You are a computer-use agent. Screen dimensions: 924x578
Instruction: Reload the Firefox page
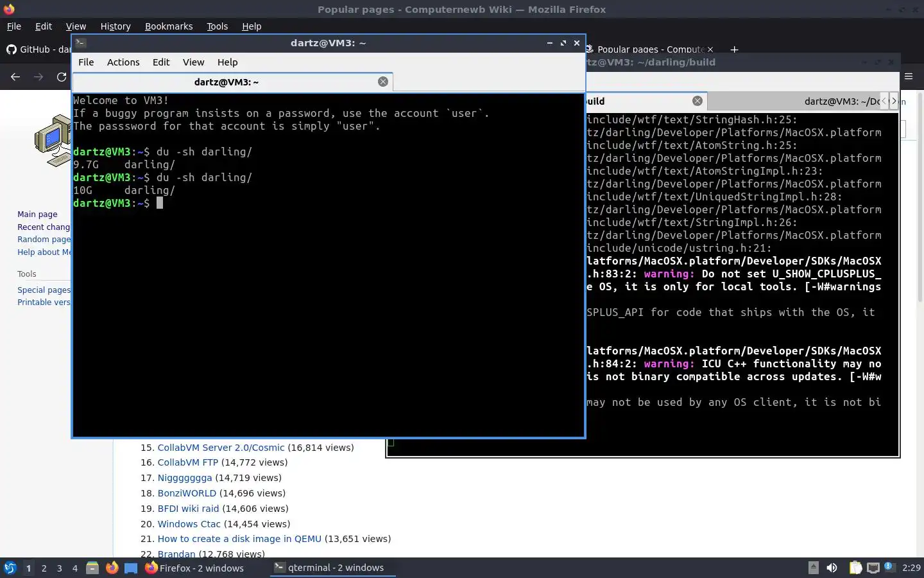[x=62, y=77]
